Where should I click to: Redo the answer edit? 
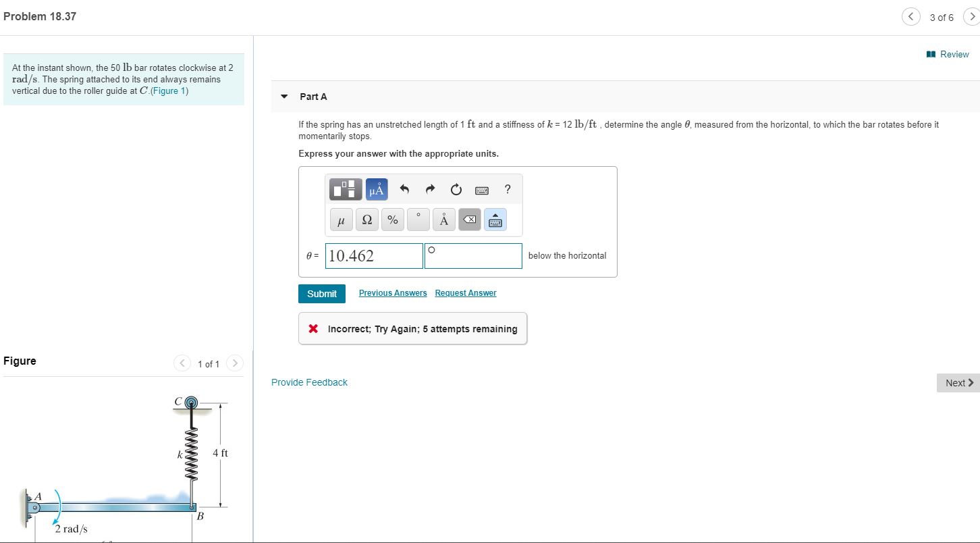point(431,190)
